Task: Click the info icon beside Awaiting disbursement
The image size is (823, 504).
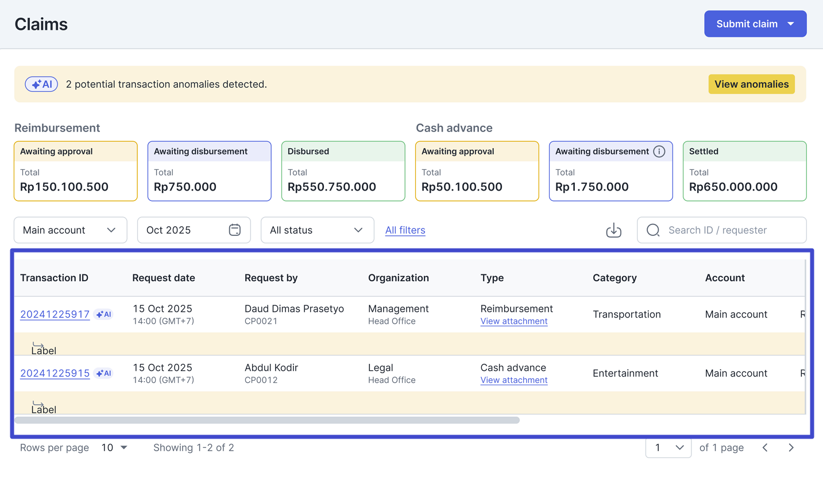Action: click(659, 152)
